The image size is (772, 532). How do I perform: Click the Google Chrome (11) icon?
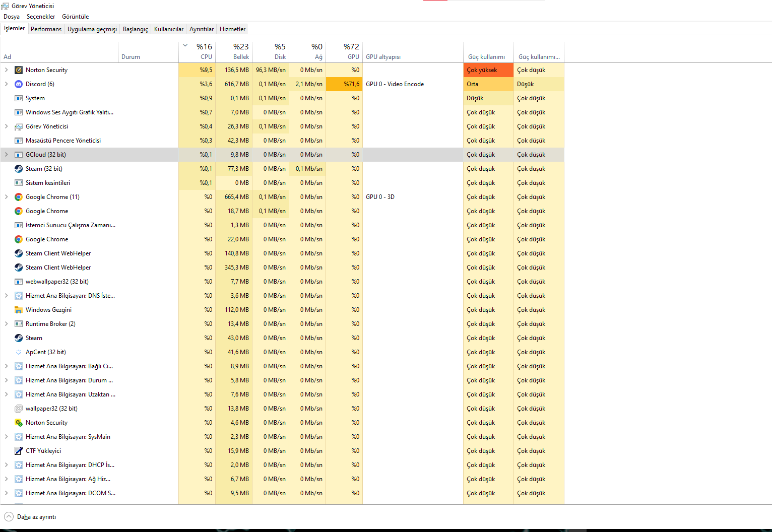pos(19,197)
